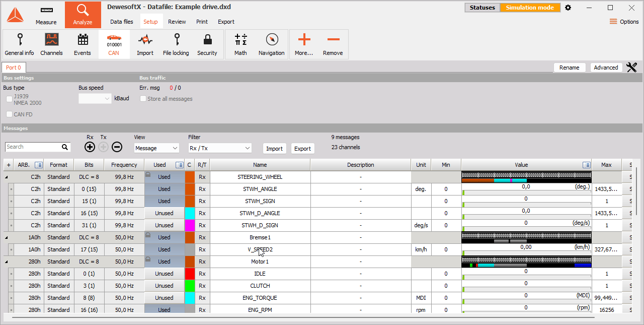Toggle Unused for STWH_D_SIGN row

(x=165, y=225)
